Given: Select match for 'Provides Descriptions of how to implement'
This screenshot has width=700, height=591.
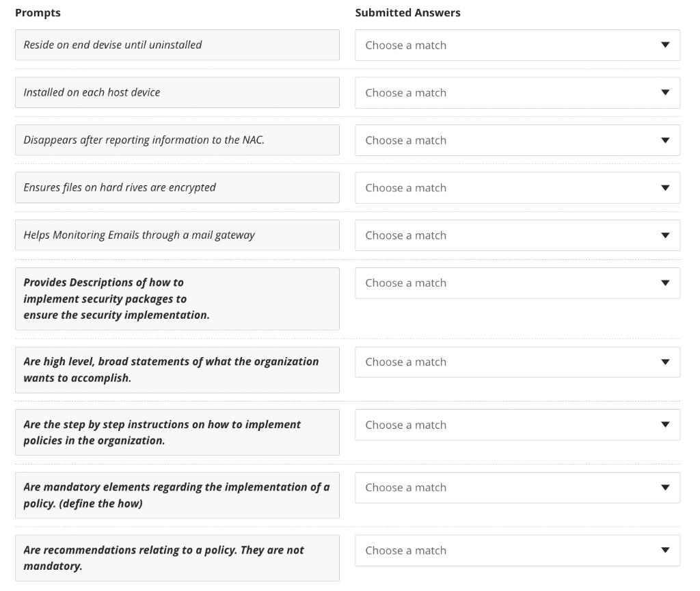Looking at the screenshot, I should [x=517, y=283].
